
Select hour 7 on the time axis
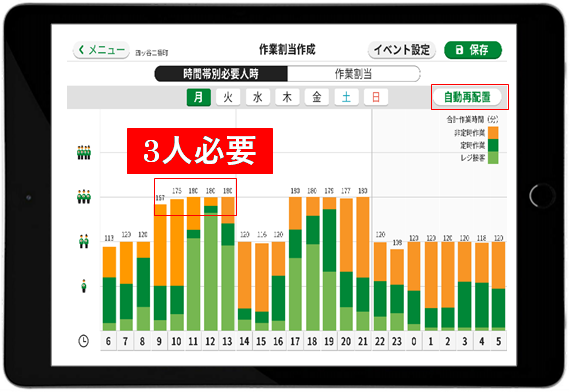(x=125, y=341)
